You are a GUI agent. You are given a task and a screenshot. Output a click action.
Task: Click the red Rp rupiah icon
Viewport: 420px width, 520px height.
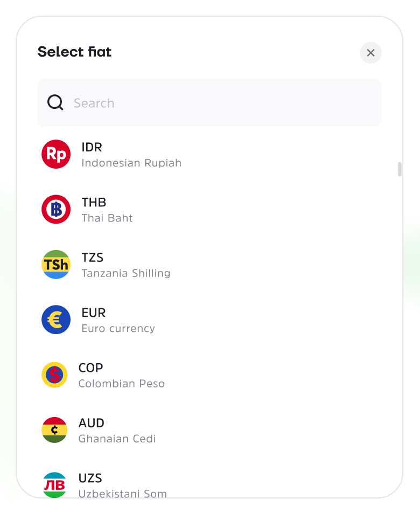[x=56, y=154]
